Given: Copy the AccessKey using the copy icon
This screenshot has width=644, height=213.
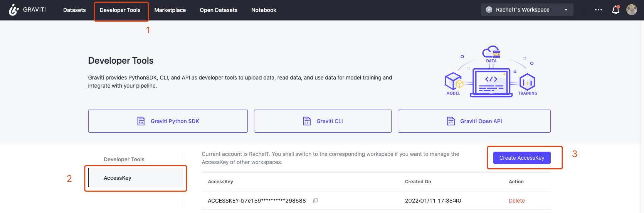Looking at the screenshot, I should click(x=315, y=201).
